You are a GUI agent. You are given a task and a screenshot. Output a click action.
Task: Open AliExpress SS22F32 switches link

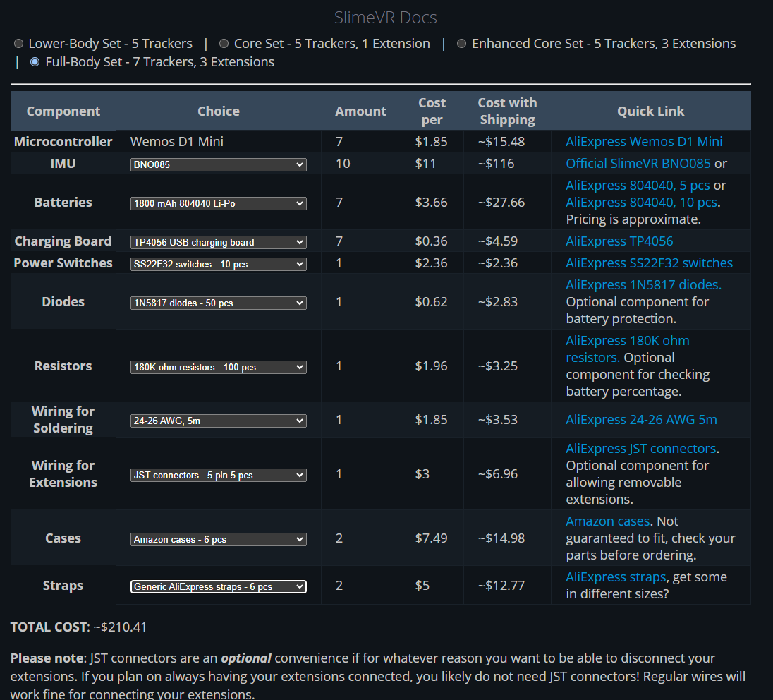click(x=650, y=263)
